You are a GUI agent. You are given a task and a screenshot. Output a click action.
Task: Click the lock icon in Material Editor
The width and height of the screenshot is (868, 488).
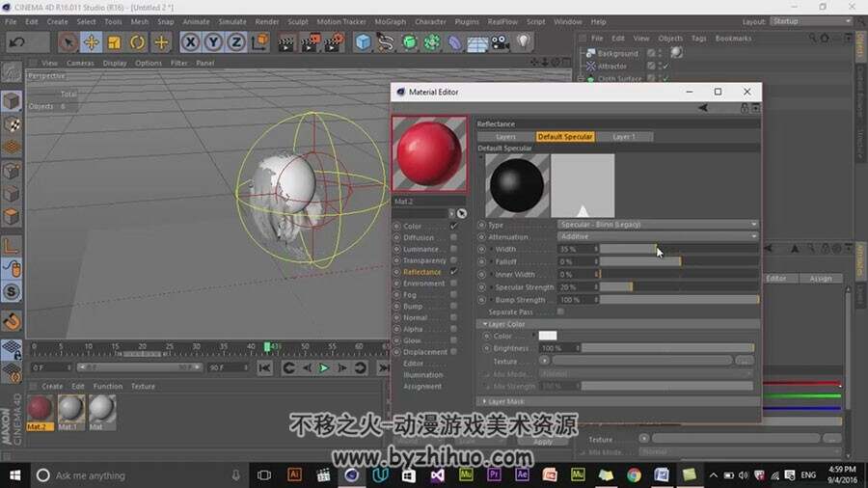pyautogui.click(x=745, y=108)
